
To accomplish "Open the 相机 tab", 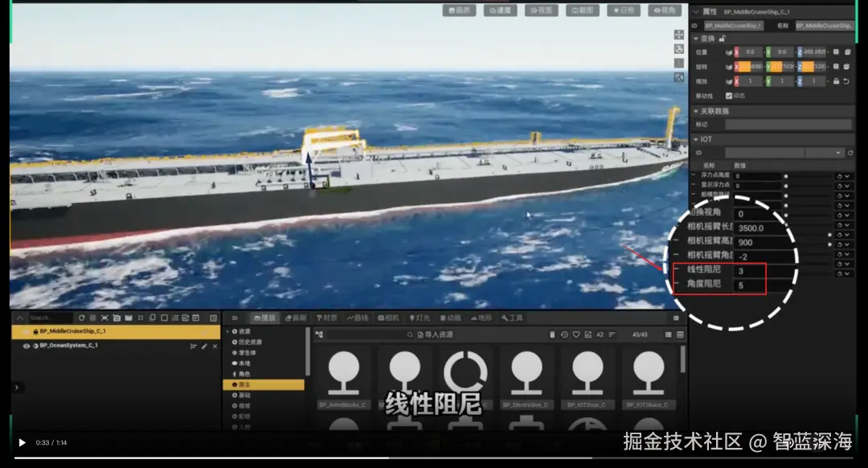I will (x=389, y=318).
